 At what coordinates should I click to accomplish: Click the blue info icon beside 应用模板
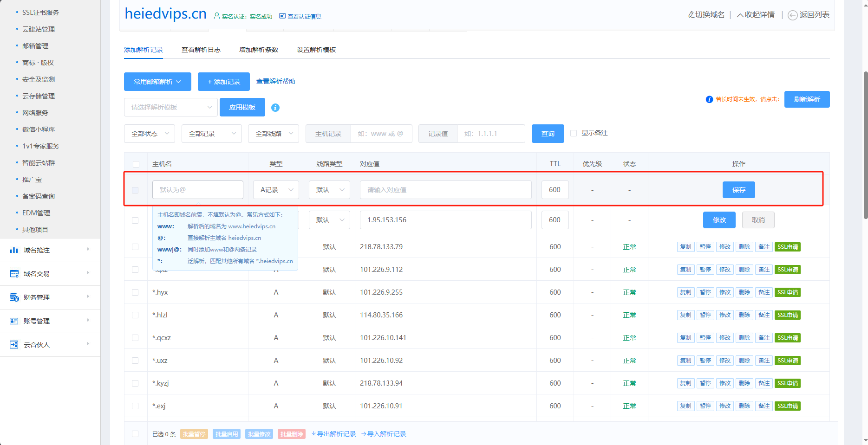275,108
